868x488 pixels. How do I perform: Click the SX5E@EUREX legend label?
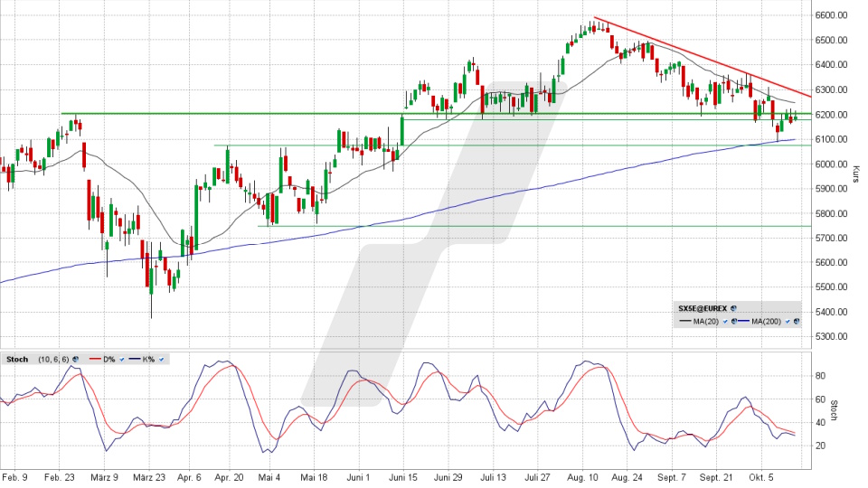click(703, 308)
